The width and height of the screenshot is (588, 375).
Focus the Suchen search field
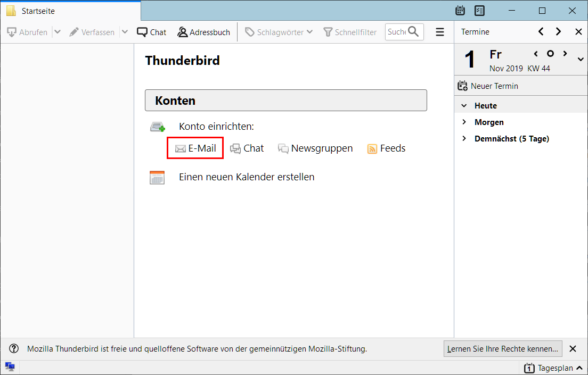[397, 32]
